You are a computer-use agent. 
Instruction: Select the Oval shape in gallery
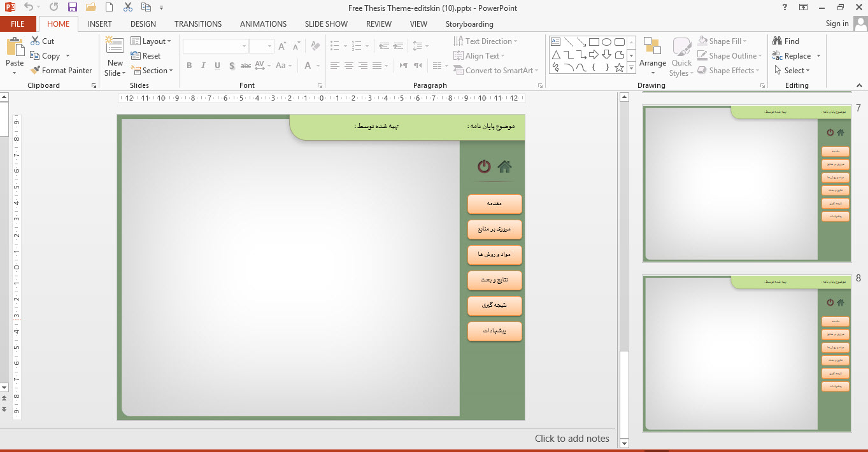click(x=606, y=42)
